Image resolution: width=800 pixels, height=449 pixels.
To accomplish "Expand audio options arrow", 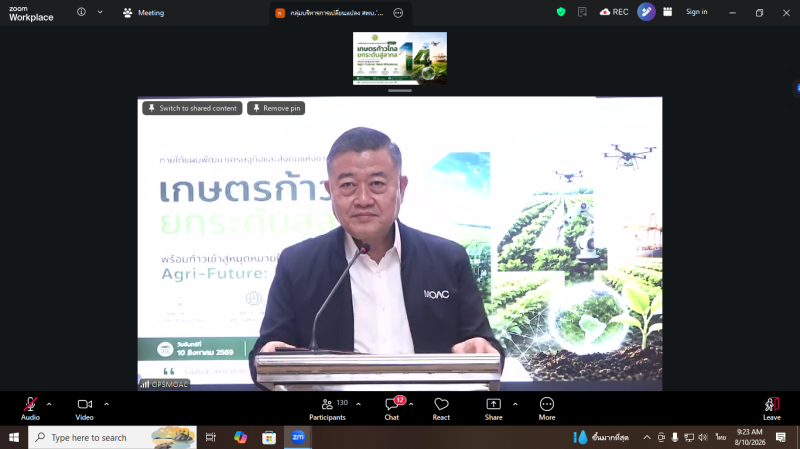I will (x=49, y=404).
